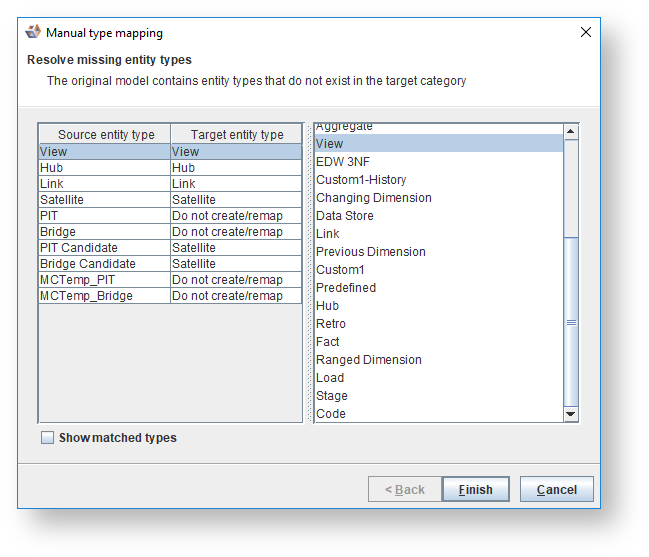
Task: Click Hub target cell in mapping table
Action: pos(236,168)
